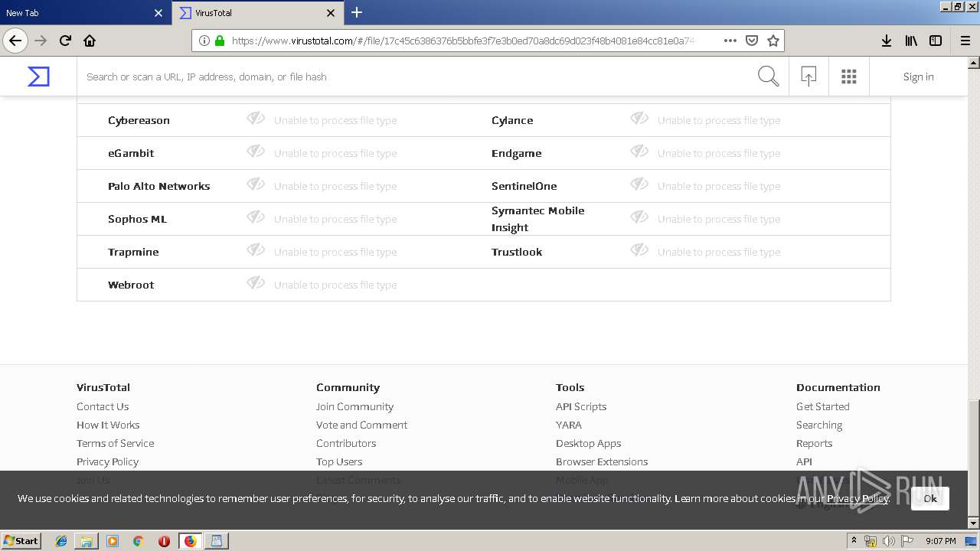Close the VirusTotal tab
Viewport: 980px width, 551px height.
coord(331,13)
